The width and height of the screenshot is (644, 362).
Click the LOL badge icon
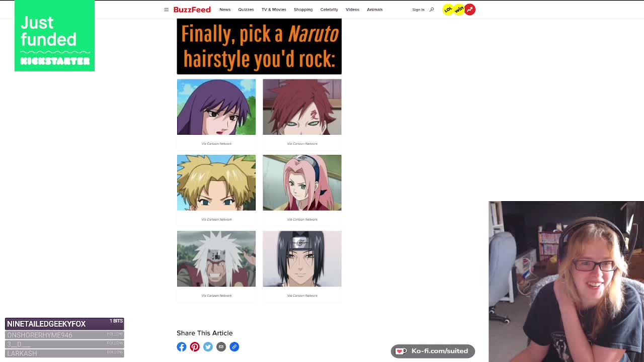[448, 10]
